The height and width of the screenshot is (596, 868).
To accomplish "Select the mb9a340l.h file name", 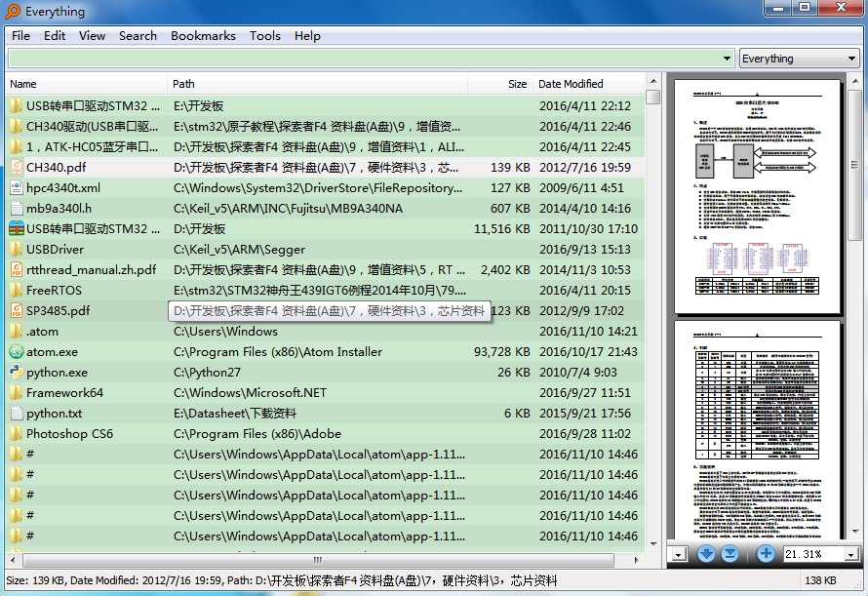I will coord(59,209).
